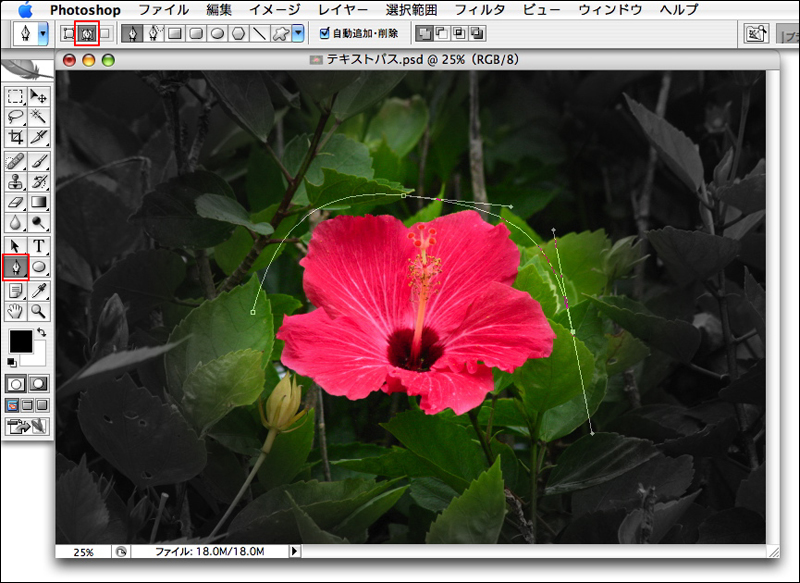
Task: Choose the Crop tool
Action: [x=15, y=137]
